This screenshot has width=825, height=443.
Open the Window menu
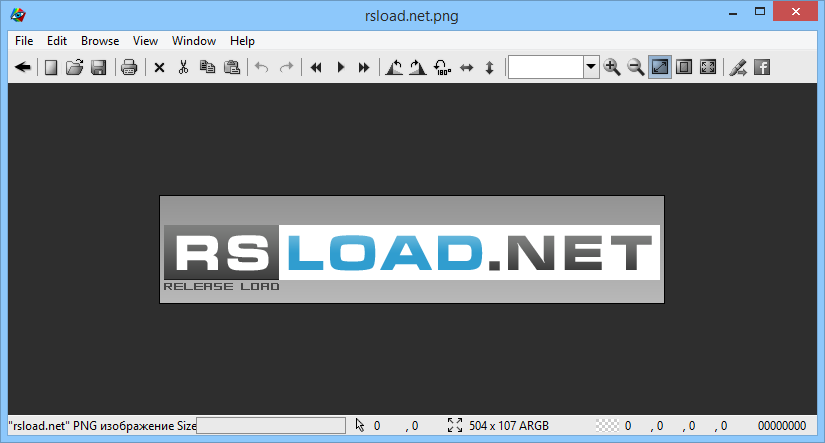194,41
